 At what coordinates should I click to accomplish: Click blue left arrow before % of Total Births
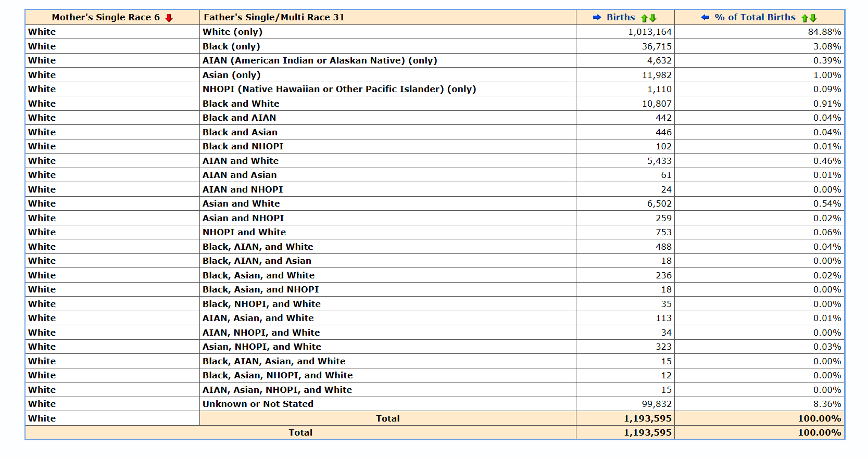(x=705, y=17)
